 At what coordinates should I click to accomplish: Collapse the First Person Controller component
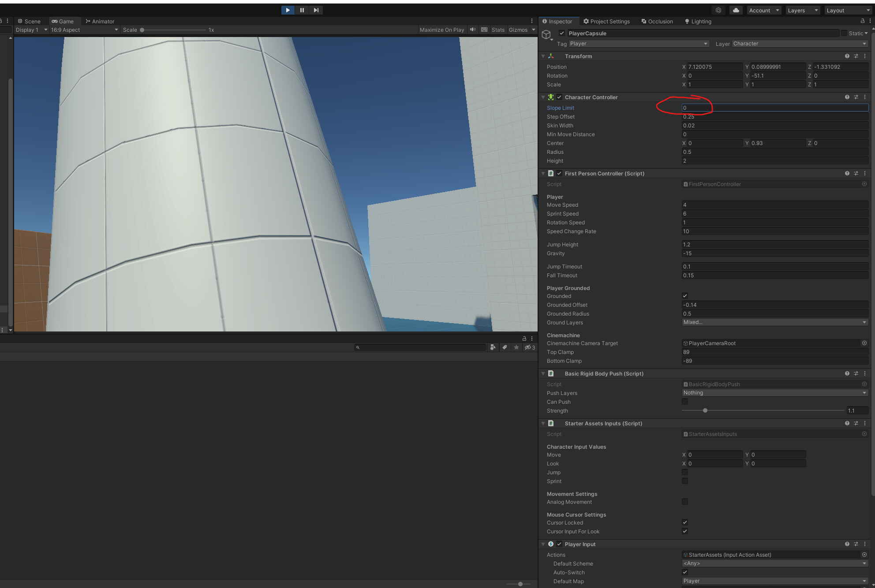coord(543,173)
